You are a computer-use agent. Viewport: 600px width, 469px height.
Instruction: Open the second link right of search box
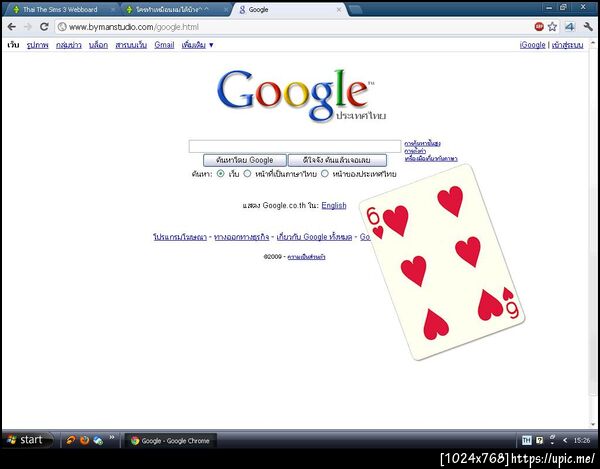tap(415, 151)
